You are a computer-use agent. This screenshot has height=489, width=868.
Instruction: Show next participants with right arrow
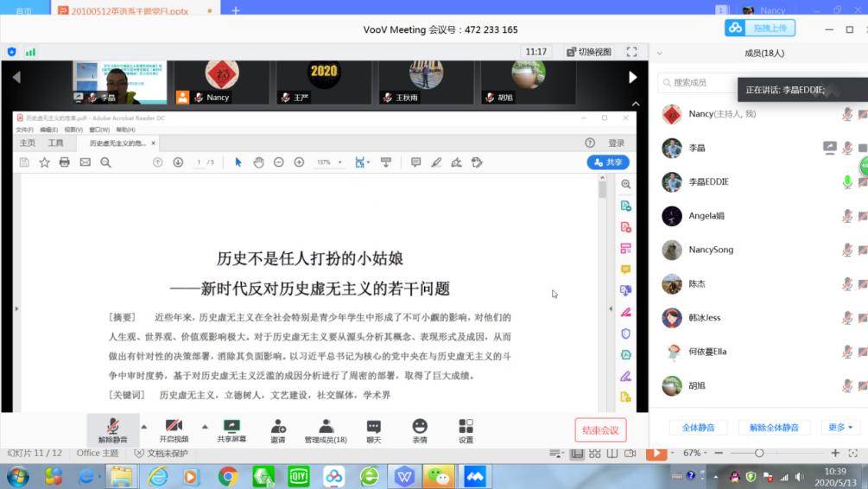632,78
